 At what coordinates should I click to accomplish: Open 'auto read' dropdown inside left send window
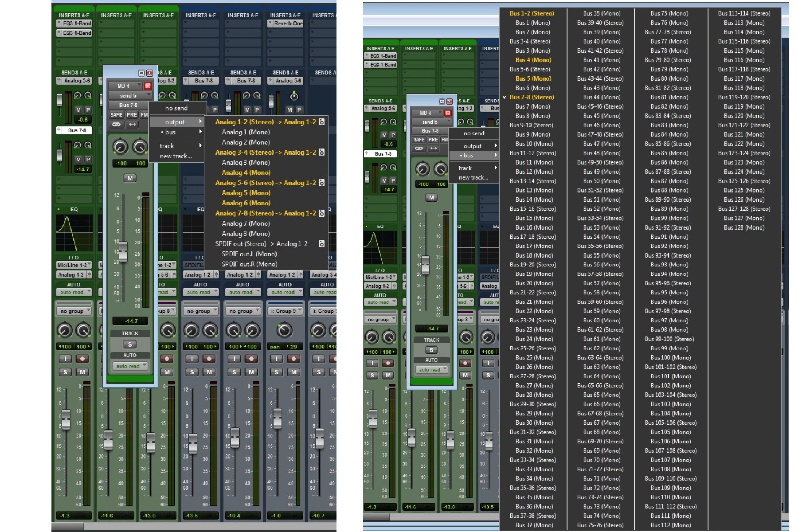point(130,366)
